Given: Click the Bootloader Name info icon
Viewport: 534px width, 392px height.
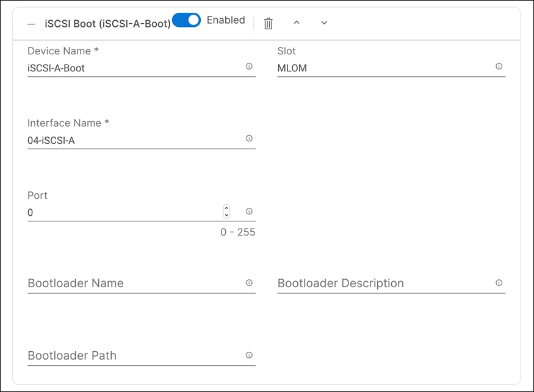Looking at the screenshot, I should tap(249, 282).
